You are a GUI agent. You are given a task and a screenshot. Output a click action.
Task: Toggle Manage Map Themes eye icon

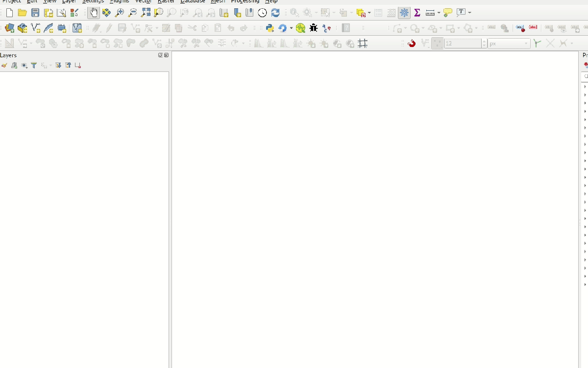click(24, 65)
